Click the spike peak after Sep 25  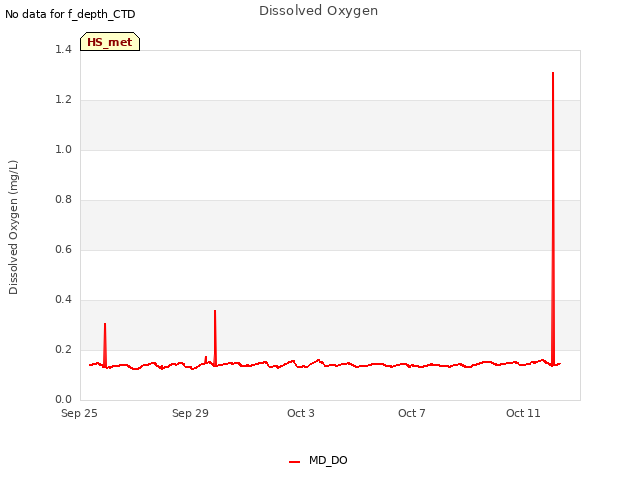(x=105, y=324)
